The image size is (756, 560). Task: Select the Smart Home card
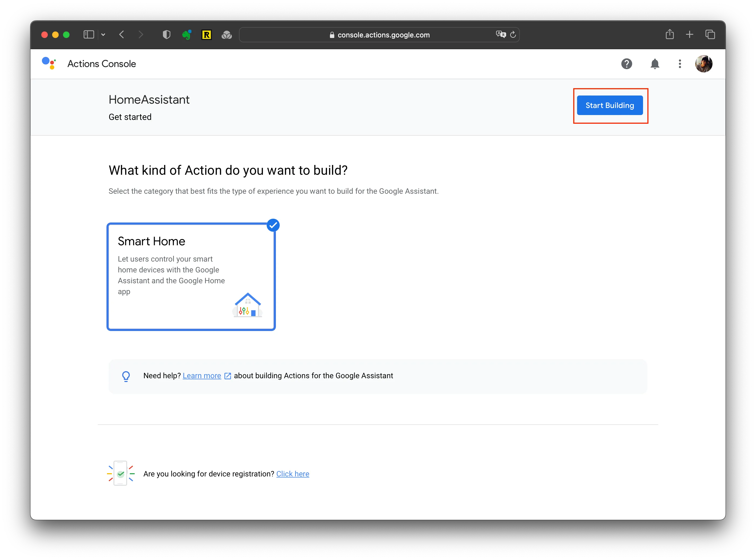tap(191, 276)
